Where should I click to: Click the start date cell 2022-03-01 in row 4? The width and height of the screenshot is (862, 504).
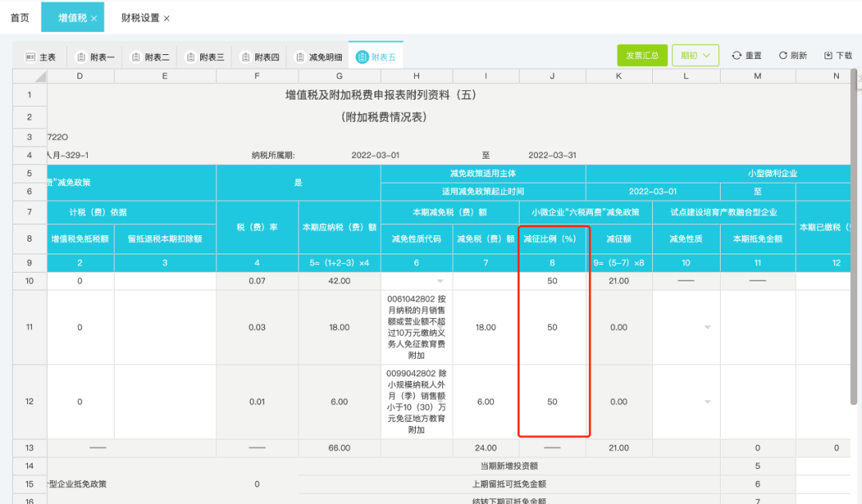(375, 156)
